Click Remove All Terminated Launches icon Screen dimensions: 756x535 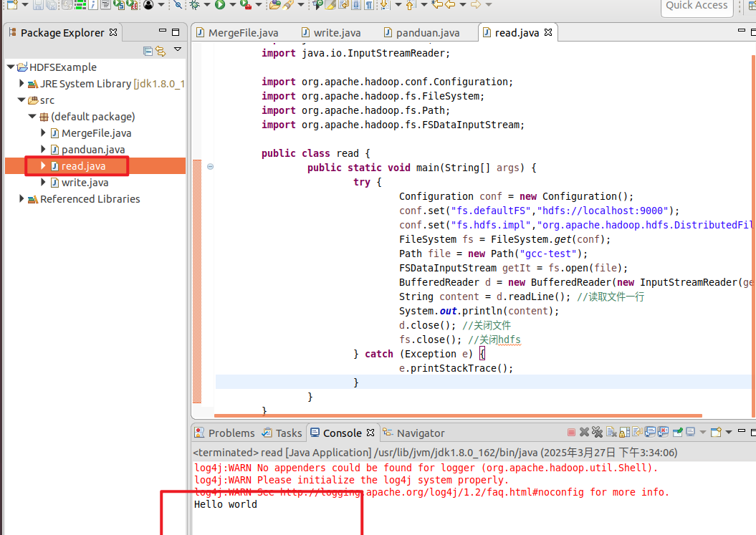coord(597,433)
